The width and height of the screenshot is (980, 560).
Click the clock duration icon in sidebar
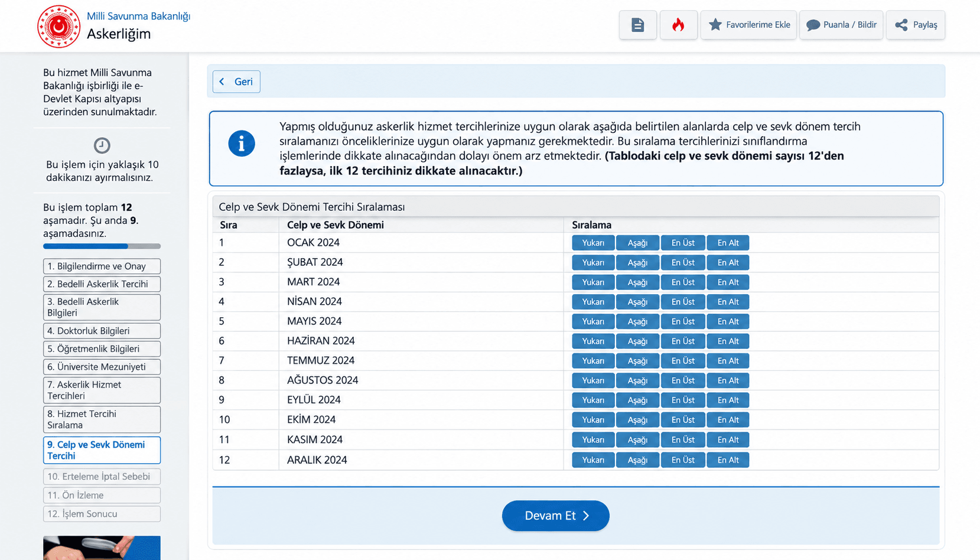click(102, 145)
